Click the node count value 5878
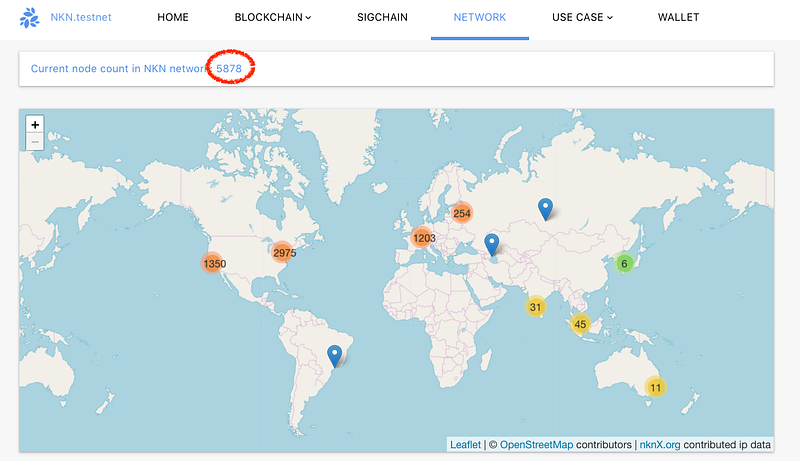Image resolution: width=800 pixels, height=461 pixels. [x=229, y=68]
